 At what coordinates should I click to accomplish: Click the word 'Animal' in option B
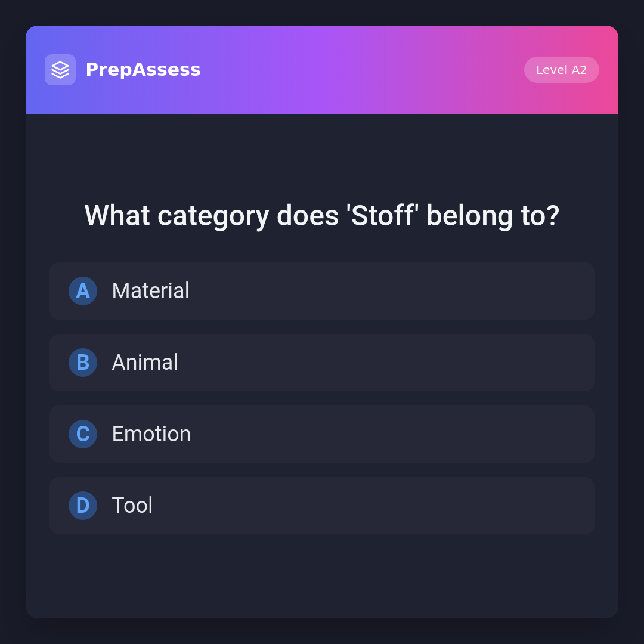tap(145, 363)
